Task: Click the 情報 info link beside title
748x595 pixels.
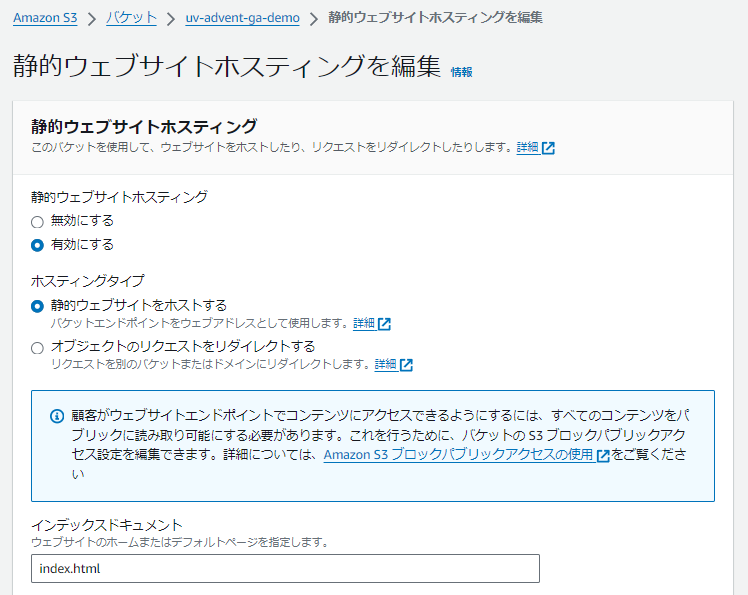Action: [x=461, y=72]
